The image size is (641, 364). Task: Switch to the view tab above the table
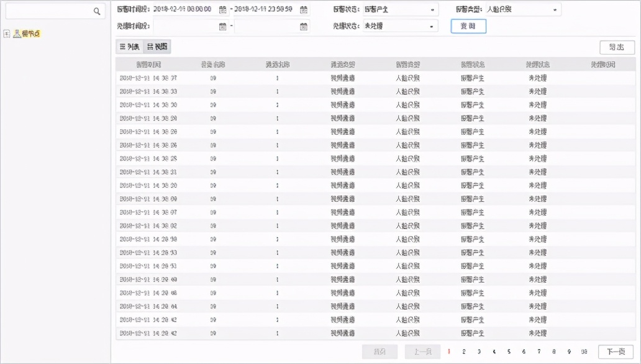click(x=156, y=46)
